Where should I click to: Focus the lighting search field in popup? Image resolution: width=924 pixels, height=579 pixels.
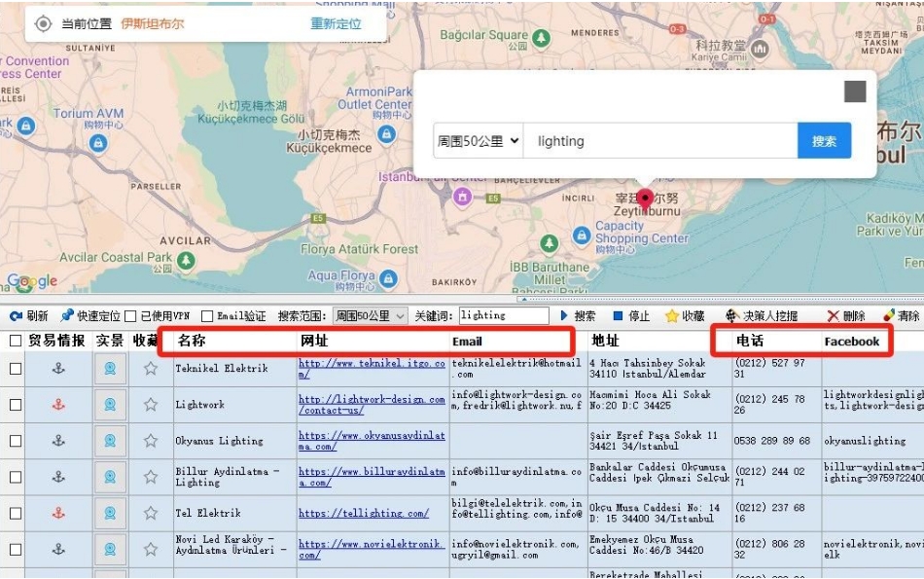pos(660,141)
